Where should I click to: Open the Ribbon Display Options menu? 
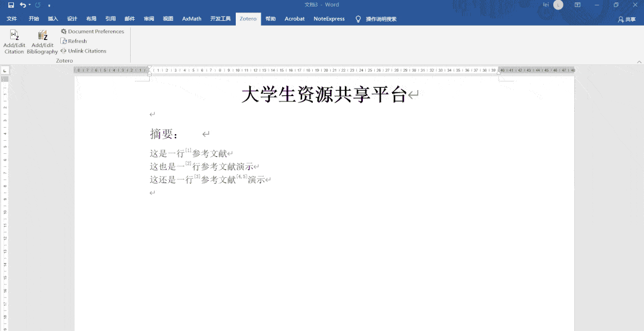pos(577,5)
